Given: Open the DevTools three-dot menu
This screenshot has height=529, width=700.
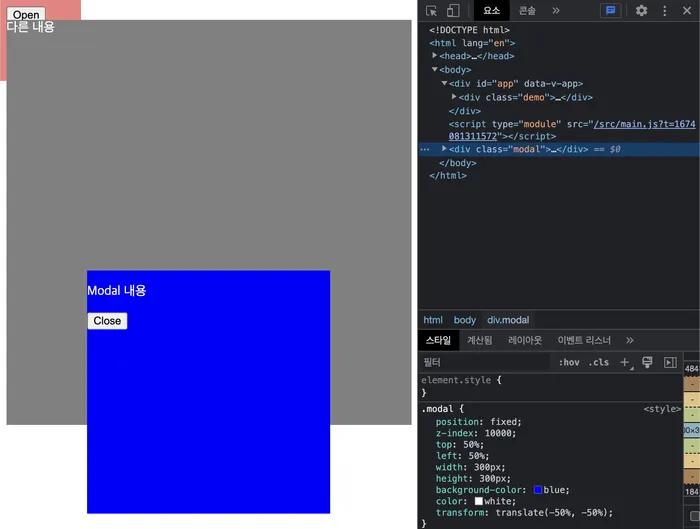Looking at the screenshot, I should pos(665,11).
